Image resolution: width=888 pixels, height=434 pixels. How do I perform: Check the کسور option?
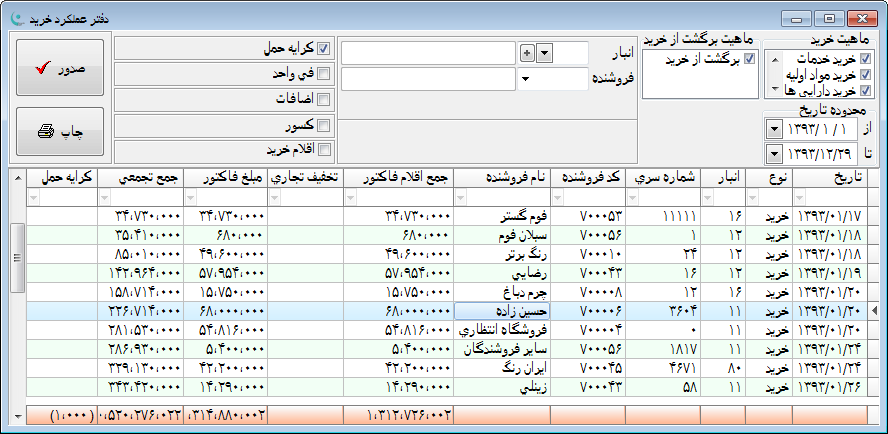pos(323,126)
